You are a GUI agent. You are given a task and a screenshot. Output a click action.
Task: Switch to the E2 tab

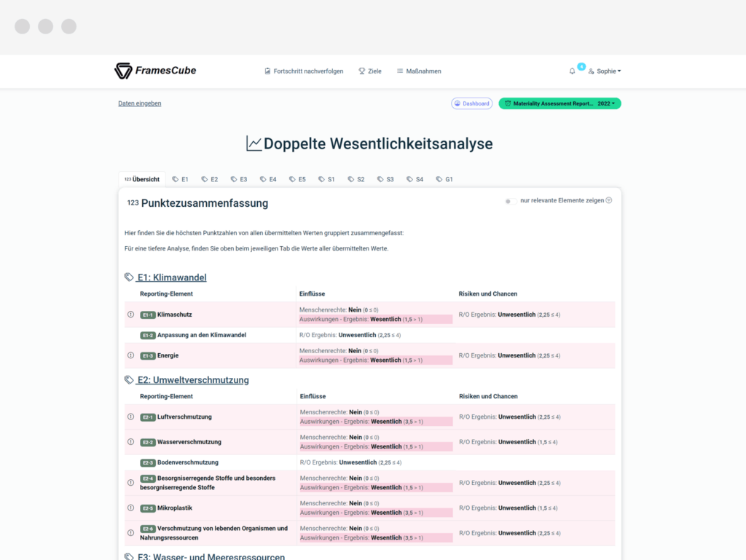pos(209,179)
